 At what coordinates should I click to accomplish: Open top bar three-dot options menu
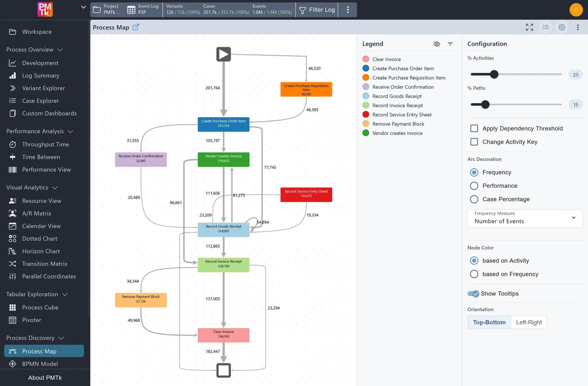(348, 10)
